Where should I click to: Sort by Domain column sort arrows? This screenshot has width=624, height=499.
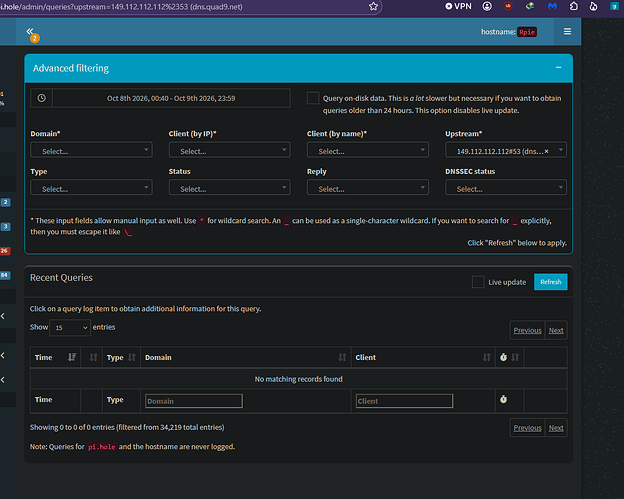coord(342,357)
